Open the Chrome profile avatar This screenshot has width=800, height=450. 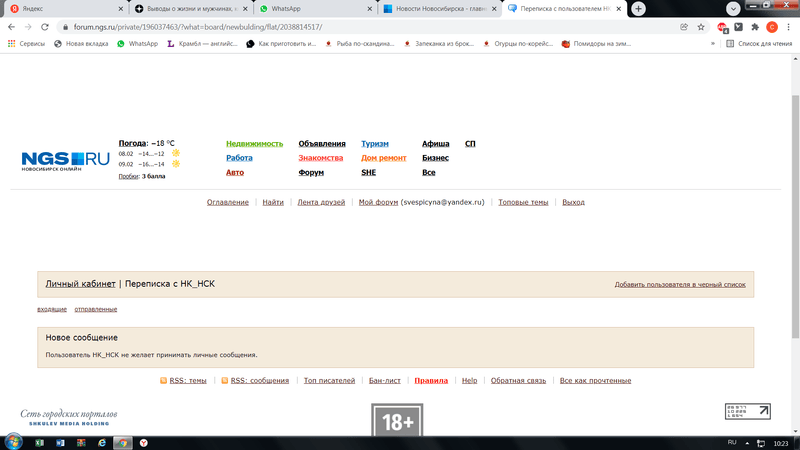pyautogui.click(x=772, y=27)
